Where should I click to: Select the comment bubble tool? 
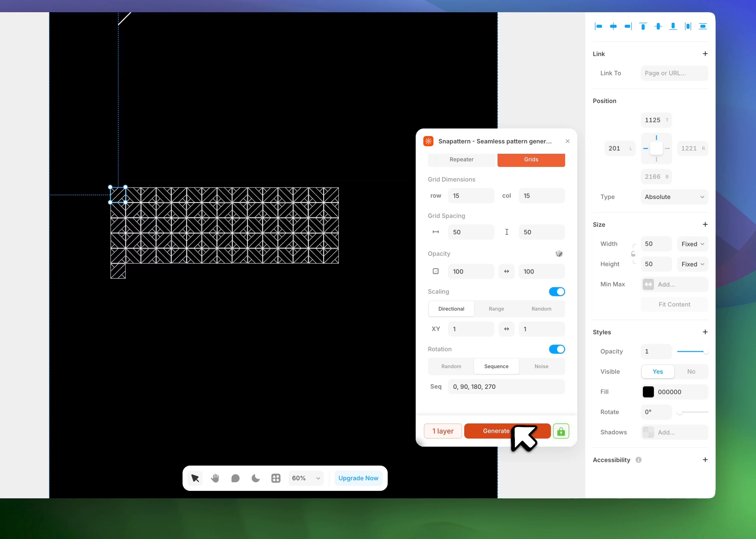[x=235, y=478]
